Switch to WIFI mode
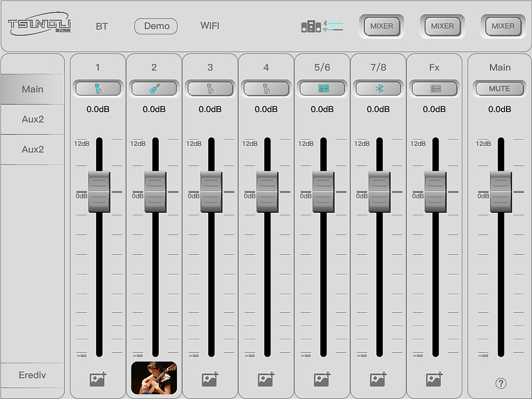The image size is (532, 399). pos(210,26)
